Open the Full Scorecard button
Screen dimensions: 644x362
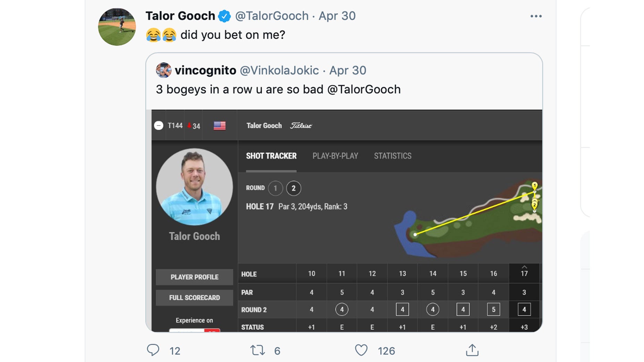point(194,298)
